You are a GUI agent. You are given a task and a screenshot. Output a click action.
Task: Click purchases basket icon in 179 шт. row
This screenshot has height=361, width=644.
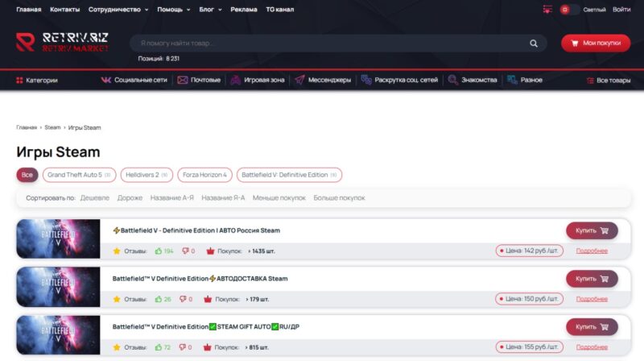click(208, 299)
